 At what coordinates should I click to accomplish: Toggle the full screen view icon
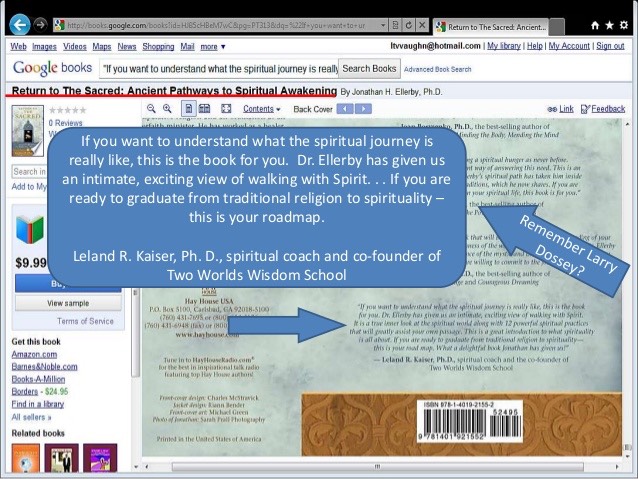click(226, 109)
